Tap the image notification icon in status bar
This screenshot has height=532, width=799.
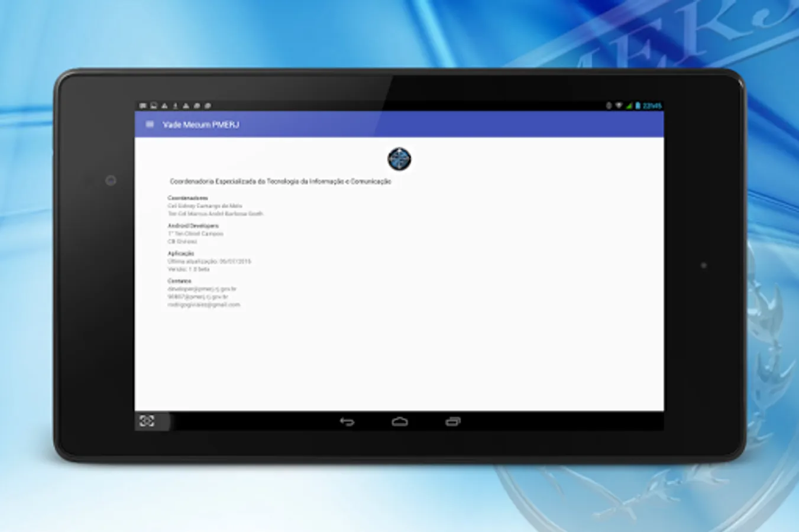pos(153,106)
